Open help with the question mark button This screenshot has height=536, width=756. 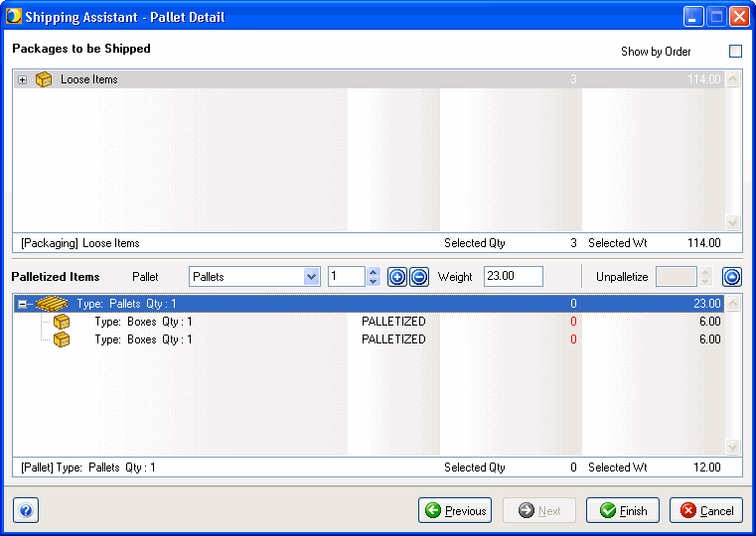point(26,510)
